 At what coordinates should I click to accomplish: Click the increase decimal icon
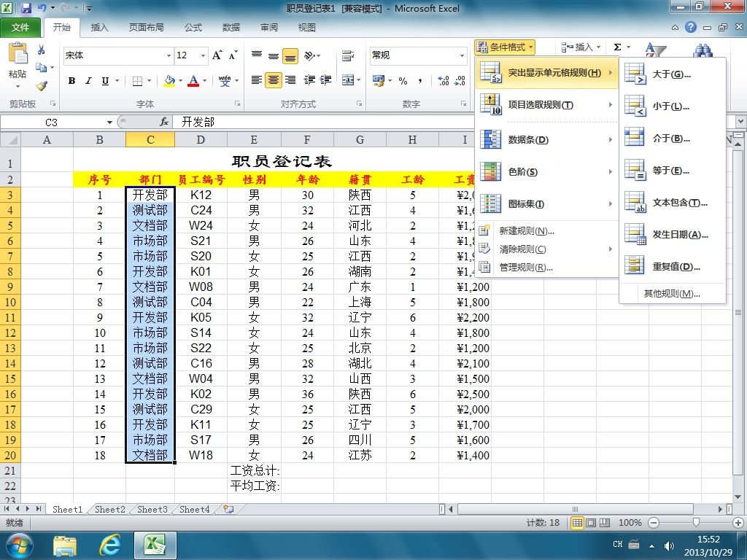[x=443, y=80]
